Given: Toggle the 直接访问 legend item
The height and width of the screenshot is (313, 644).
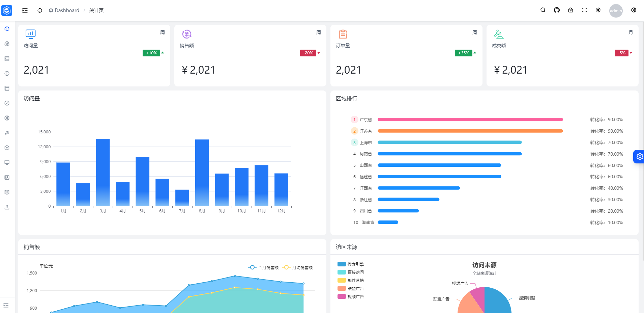Looking at the screenshot, I should point(351,272).
